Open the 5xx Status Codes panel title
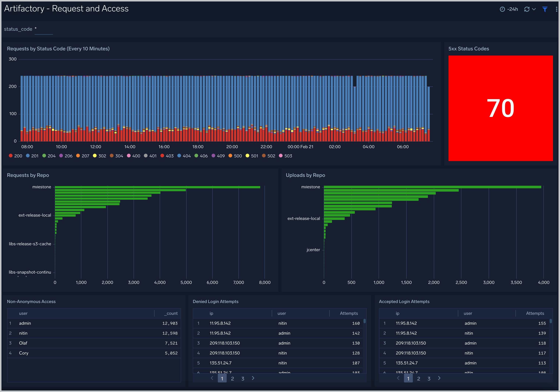Screen dimensions: 560x392 pyautogui.click(x=469, y=49)
